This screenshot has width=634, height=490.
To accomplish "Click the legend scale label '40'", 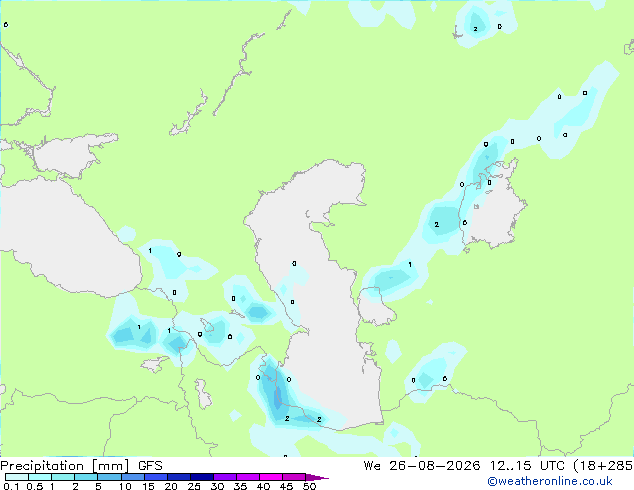I will click(x=263, y=486).
